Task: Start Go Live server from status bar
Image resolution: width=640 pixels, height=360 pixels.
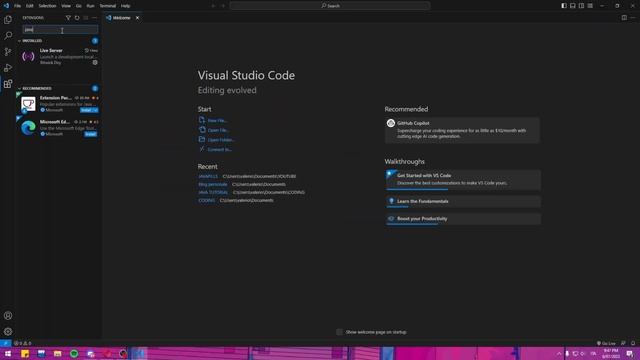Action: tap(606, 343)
